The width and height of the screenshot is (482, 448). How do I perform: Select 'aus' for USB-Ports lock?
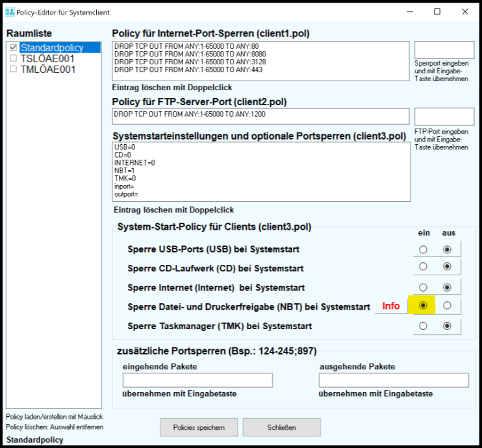tap(447, 249)
